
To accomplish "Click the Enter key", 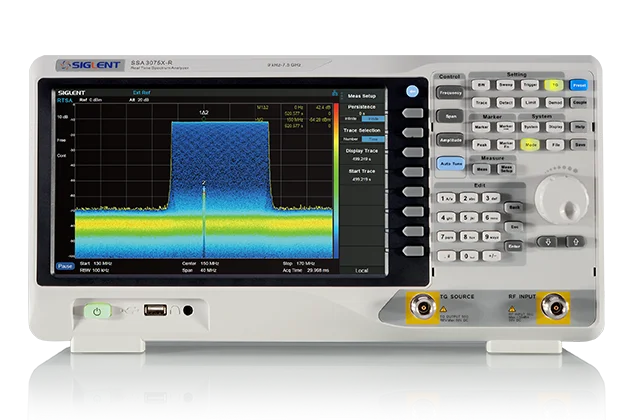I will [514, 247].
